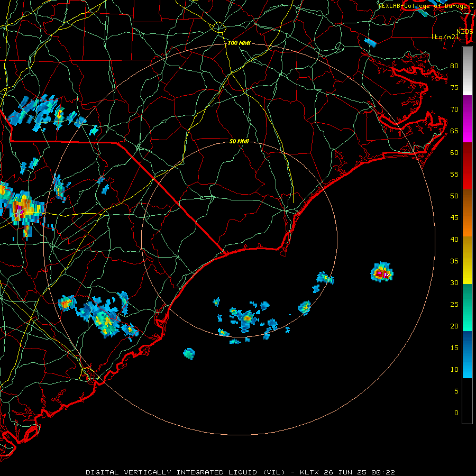Select the green segment of the color scale
The image size is (476, 476).
(467, 307)
